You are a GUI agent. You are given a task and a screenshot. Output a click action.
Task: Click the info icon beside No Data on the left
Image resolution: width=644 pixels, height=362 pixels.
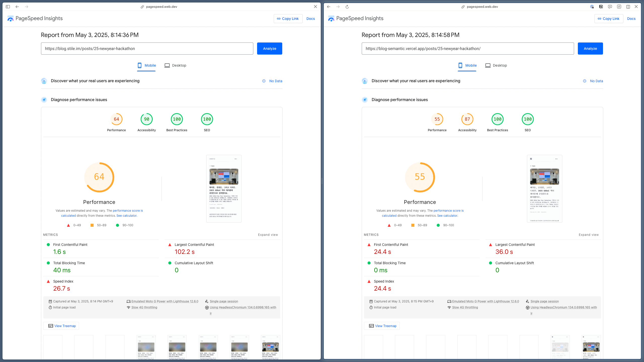[x=264, y=81]
